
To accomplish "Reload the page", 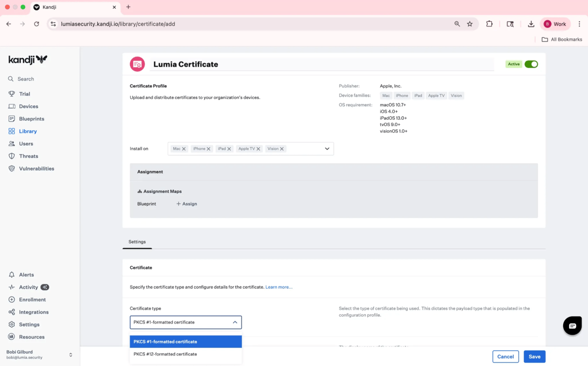I will point(36,24).
